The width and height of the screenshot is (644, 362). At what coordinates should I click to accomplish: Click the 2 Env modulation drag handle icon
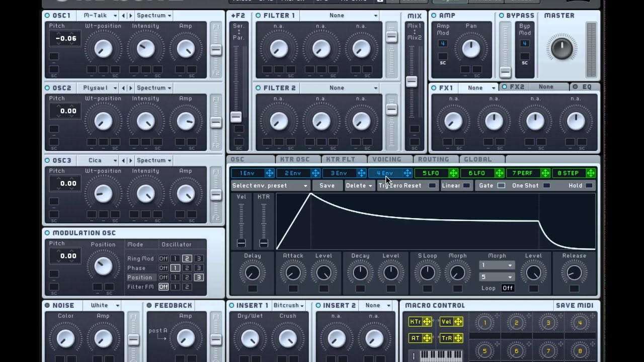pyautogui.click(x=315, y=173)
